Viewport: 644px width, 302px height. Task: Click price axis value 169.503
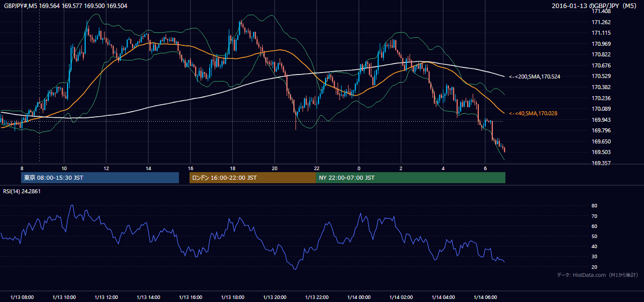(601, 152)
